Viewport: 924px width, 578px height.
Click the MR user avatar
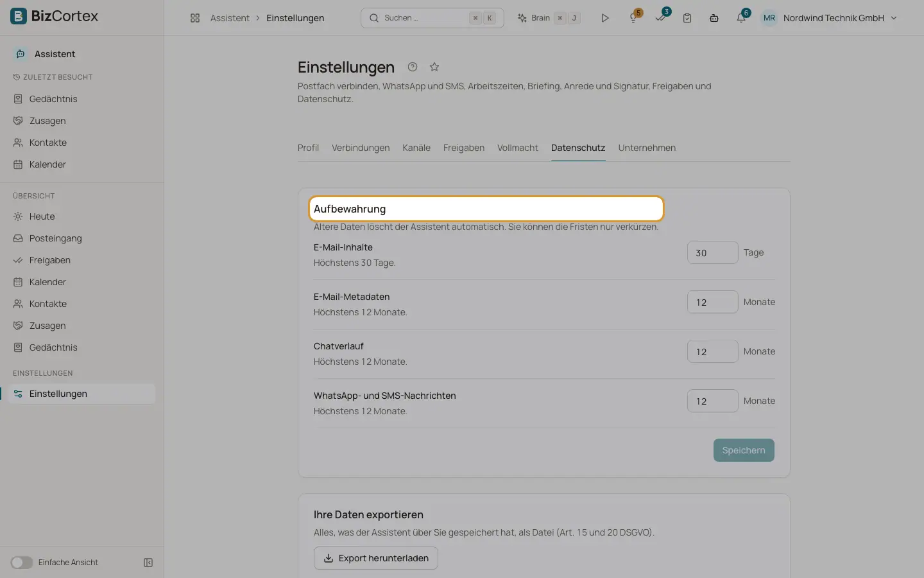coord(769,18)
